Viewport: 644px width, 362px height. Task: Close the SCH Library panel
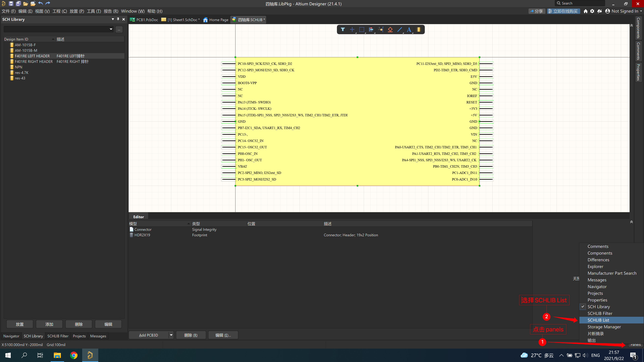[x=123, y=19]
